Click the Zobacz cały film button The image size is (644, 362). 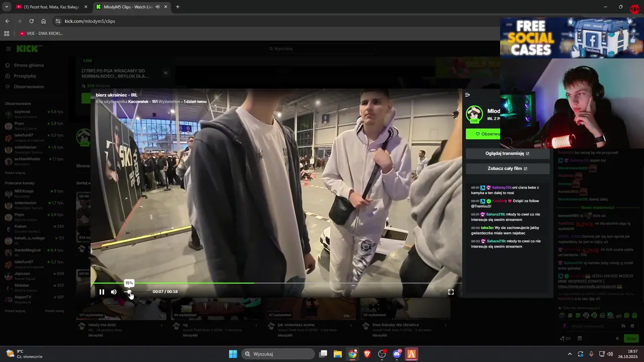pyautogui.click(x=507, y=168)
